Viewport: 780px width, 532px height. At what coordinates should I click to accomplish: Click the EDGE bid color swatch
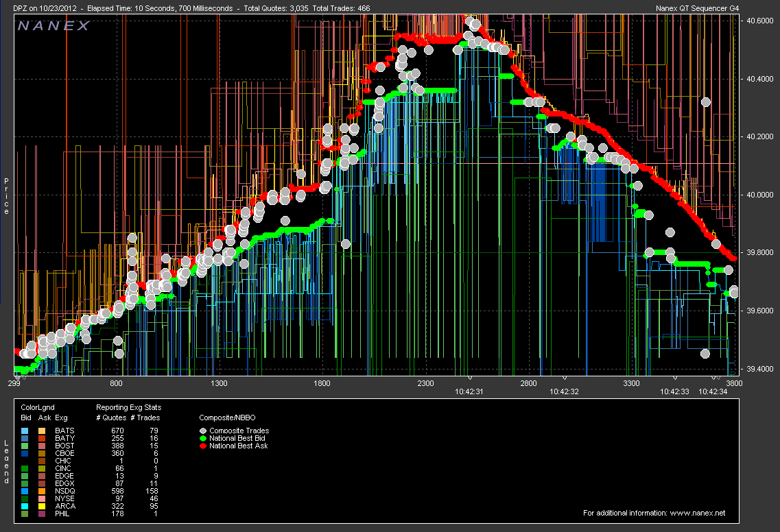(25, 476)
